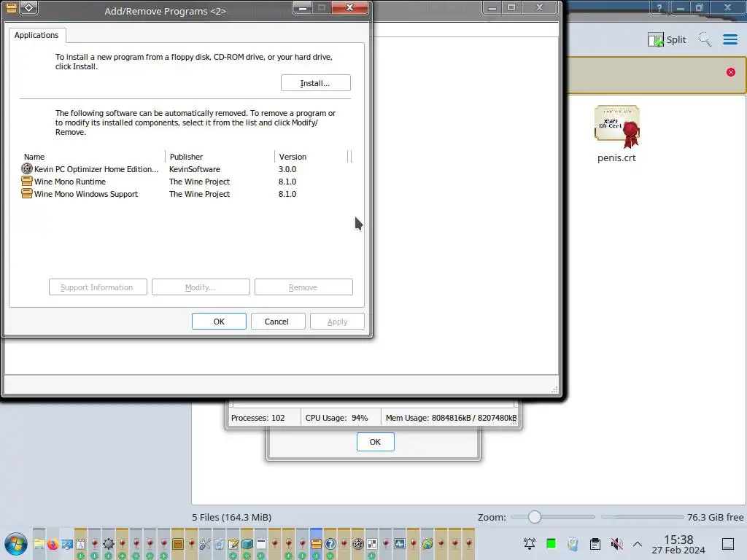The width and height of the screenshot is (747, 560).
Task: Open the hamburger menu in file manager
Action: 729,39
